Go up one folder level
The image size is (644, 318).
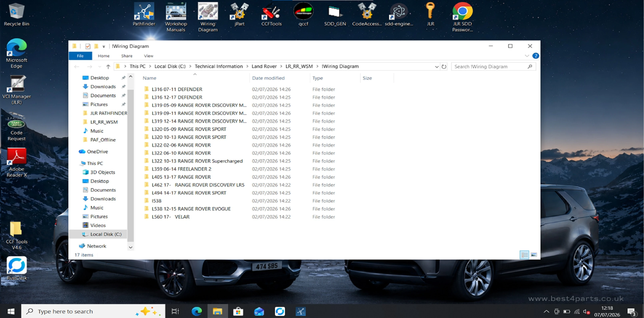coord(108,67)
